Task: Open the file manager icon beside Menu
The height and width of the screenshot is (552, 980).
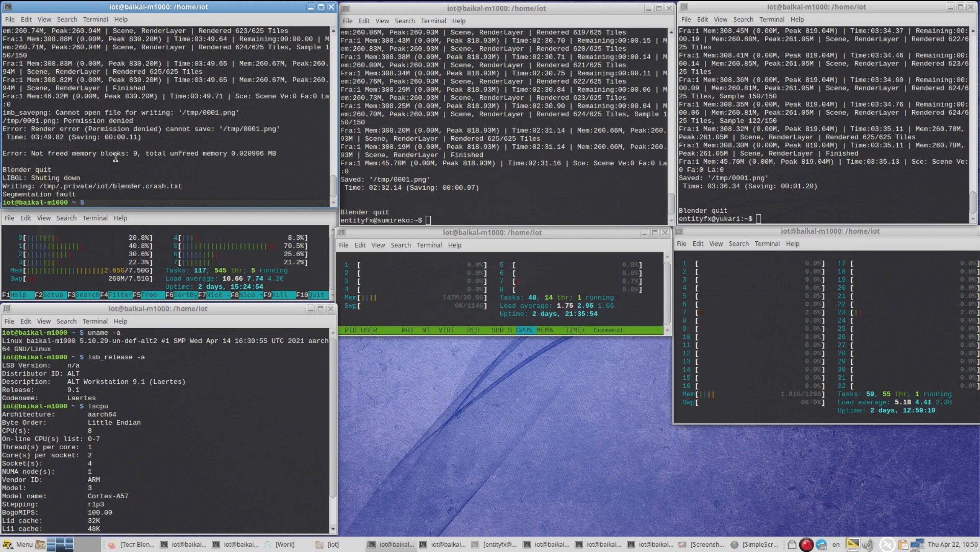Action: click(x=40, y=544)
